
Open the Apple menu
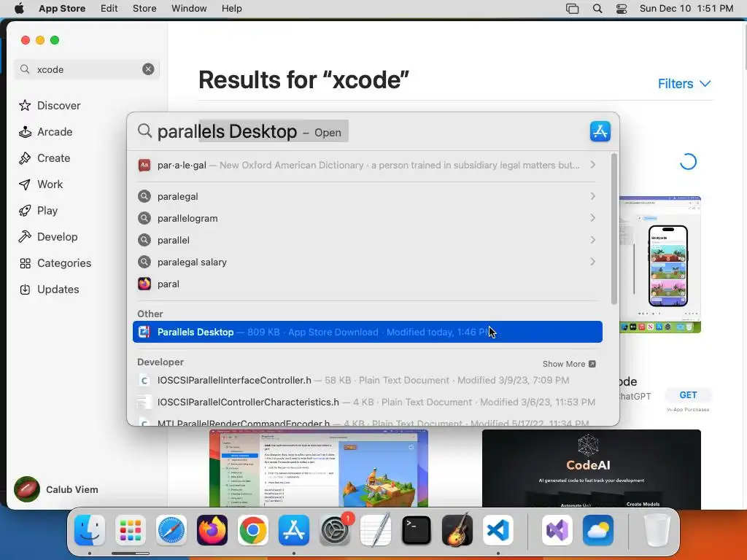click(19, 9)
